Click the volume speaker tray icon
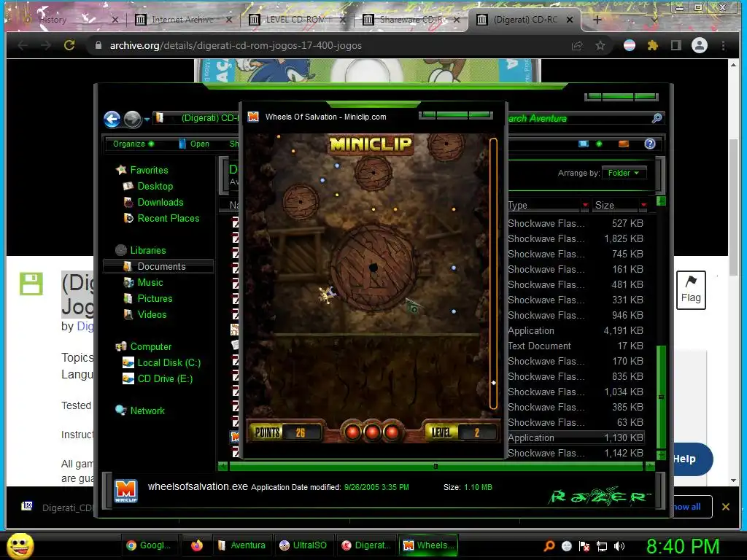The height and width of the screenshot is (560, 747). [620, 546]
